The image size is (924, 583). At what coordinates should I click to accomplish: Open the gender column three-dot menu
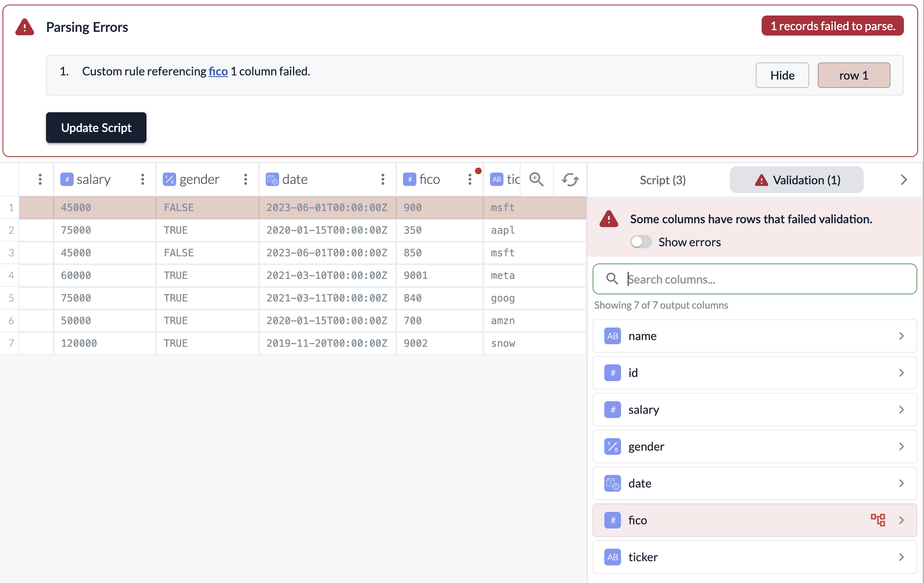246,180
